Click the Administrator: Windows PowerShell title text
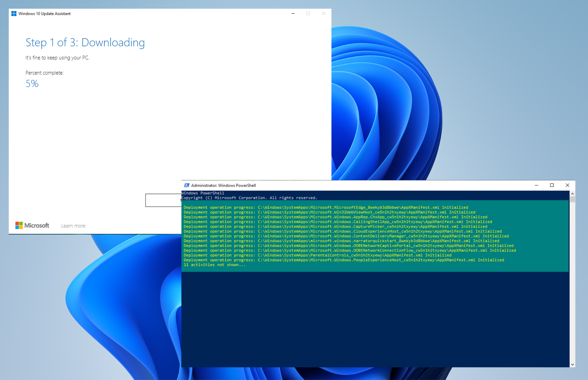 tap(223, 186)
